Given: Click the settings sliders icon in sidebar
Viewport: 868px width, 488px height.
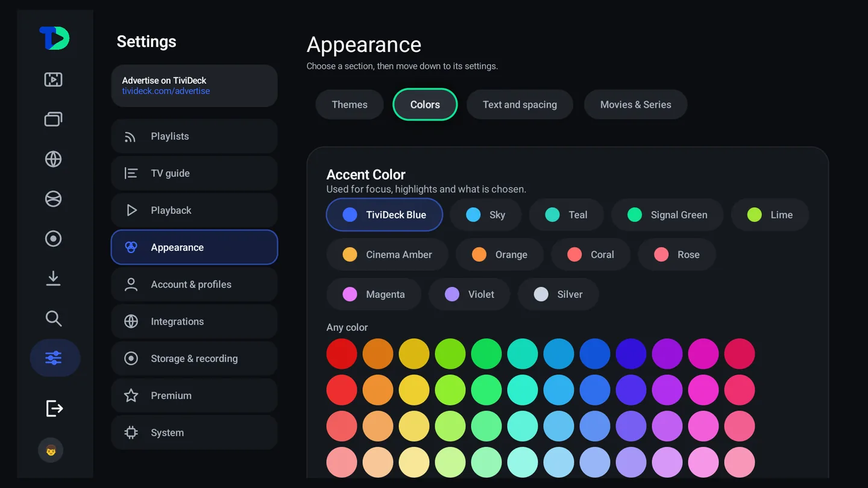Looking at the screenshot, I should click(x=55, y=358).
